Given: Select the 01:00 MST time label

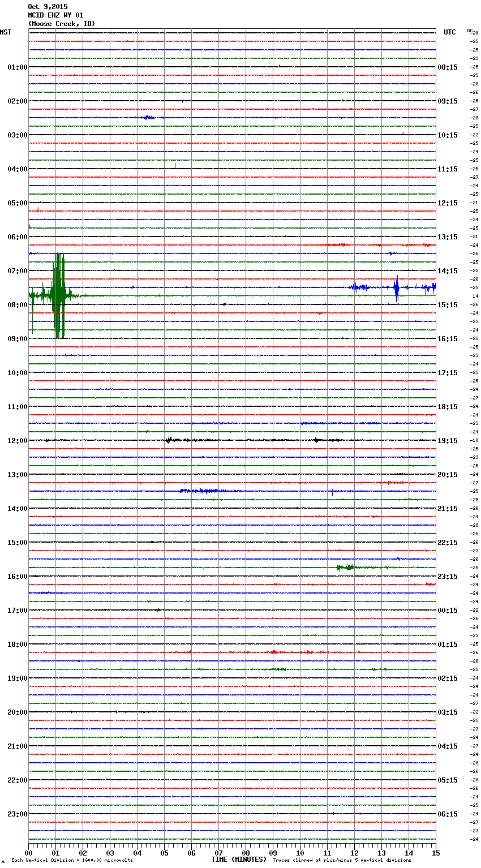Looking at the screenshot, I should tap(18, 67).
